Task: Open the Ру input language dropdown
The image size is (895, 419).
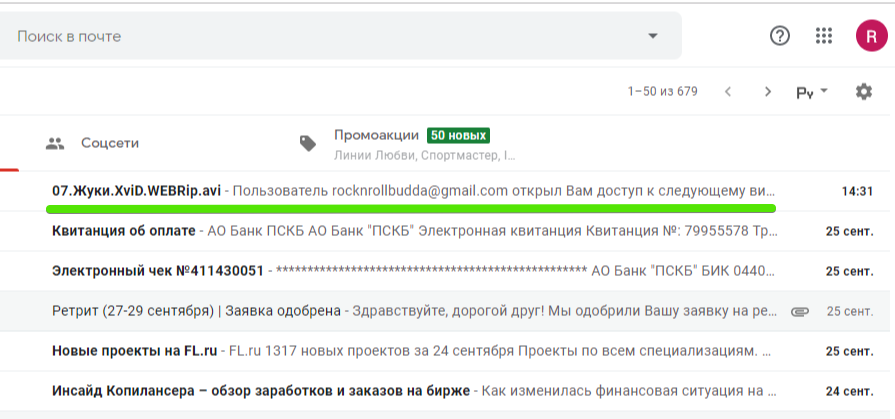Action: click(812, 92)
